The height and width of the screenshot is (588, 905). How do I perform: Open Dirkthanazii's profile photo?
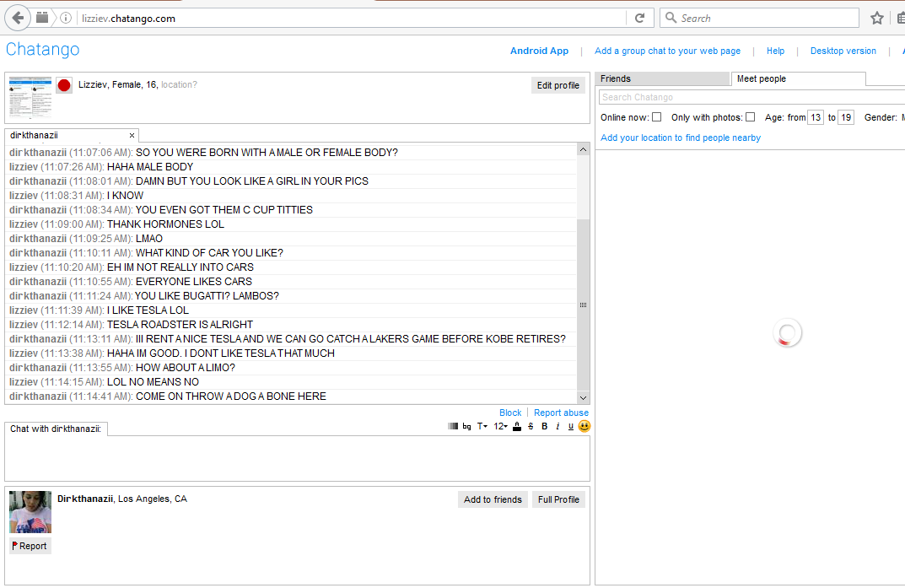(x=30, y=512)
